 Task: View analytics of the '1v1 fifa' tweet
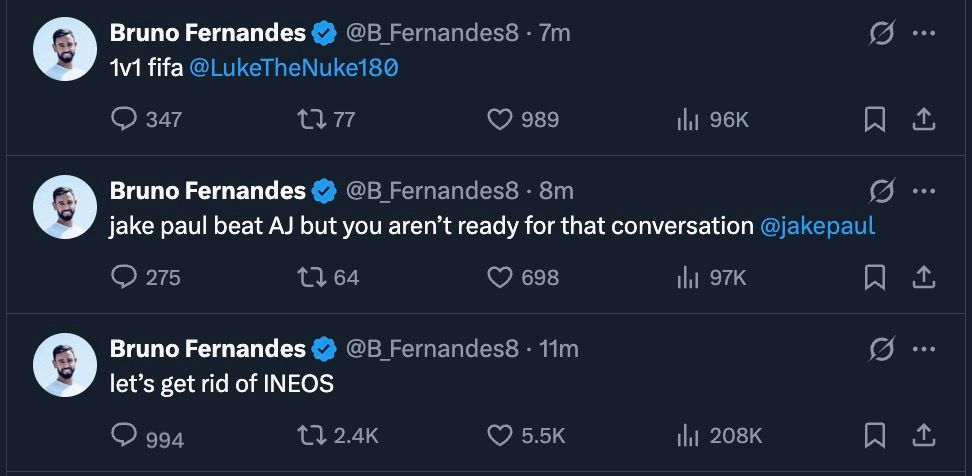687,120
